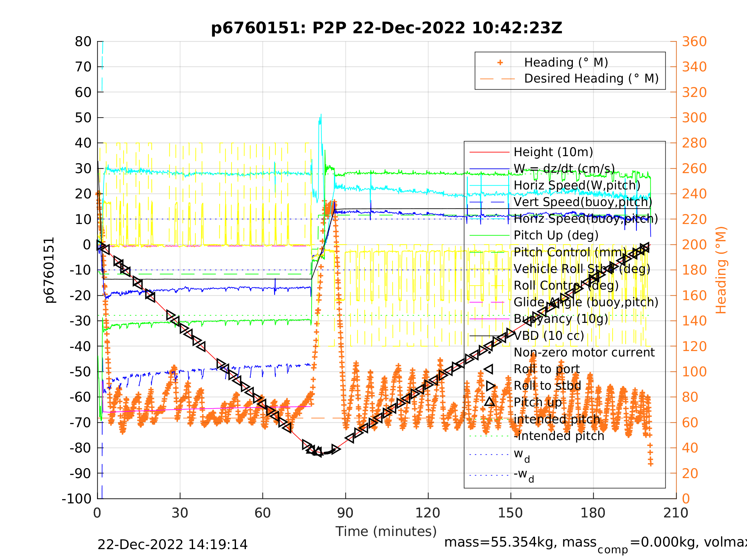Click the Pitch up triangle legend marker
This screenshot has width=747, height=560.
pyautogui.click(x=490, y=402)
